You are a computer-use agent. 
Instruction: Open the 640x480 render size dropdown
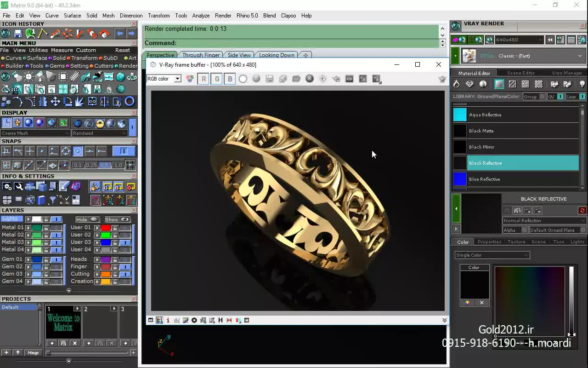(x=519, y=40)
